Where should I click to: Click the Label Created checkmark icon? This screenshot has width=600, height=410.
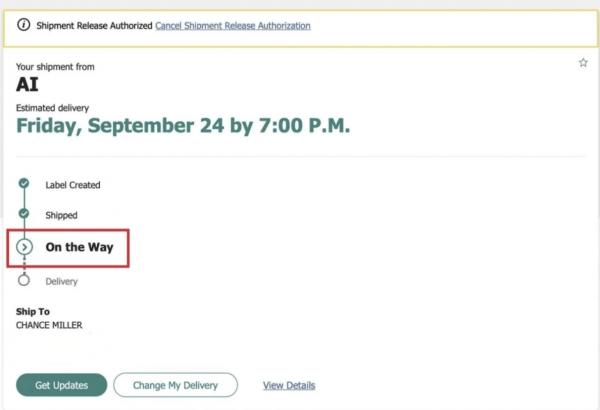24,184
